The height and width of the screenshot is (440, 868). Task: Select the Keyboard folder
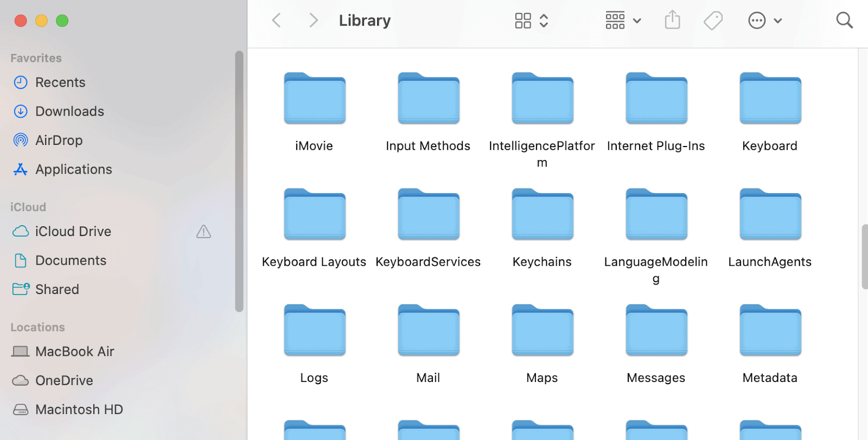click(770, 99)
